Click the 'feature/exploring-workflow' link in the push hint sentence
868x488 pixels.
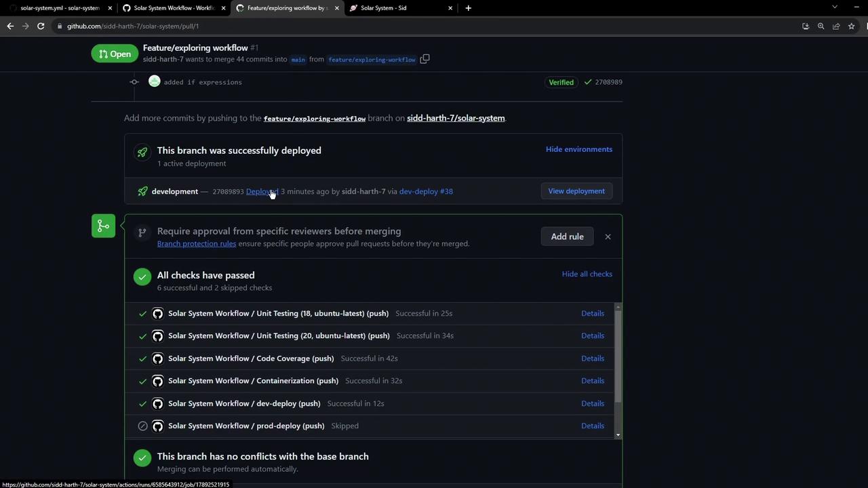(315, 119)
